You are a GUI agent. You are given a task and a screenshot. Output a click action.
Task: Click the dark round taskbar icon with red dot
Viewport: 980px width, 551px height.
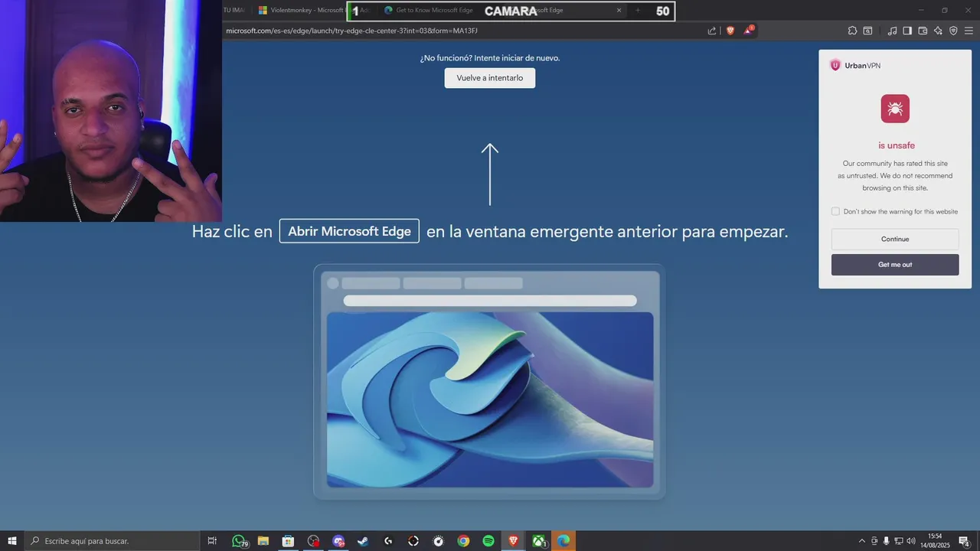(313, 541)
